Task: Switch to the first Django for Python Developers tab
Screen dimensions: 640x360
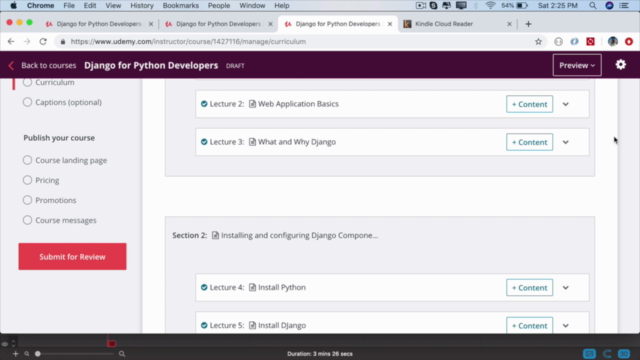Action: (x=98, y=24)
